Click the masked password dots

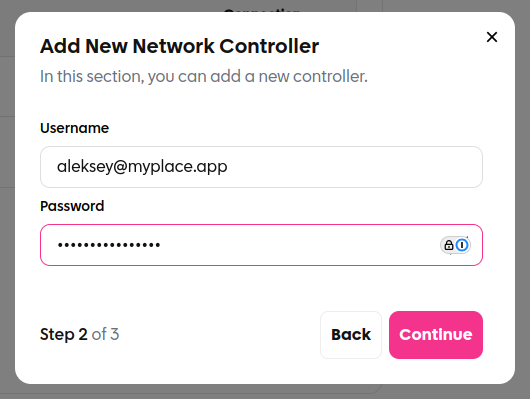click(109, 245)
